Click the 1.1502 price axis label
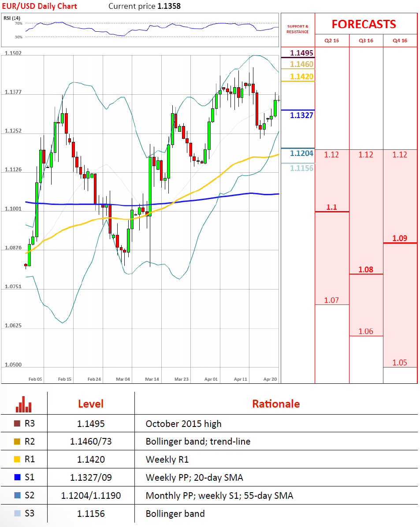 click(13, 53)
